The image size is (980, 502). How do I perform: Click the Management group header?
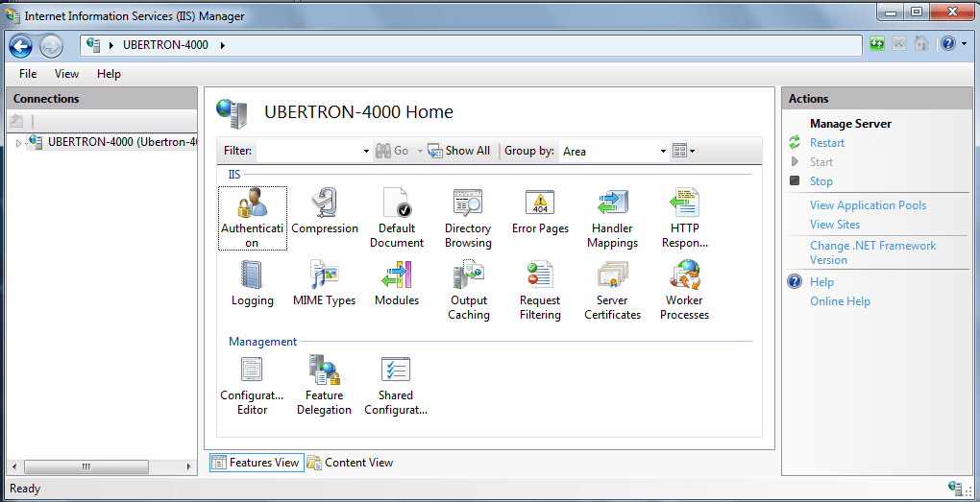click(262, 342)
